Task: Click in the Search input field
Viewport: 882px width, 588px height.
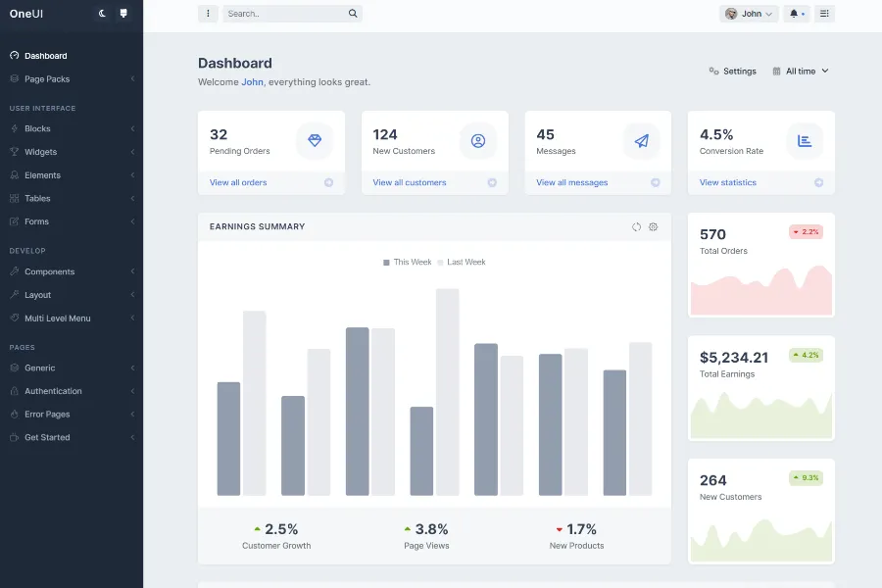Action: tap(284, 14)
